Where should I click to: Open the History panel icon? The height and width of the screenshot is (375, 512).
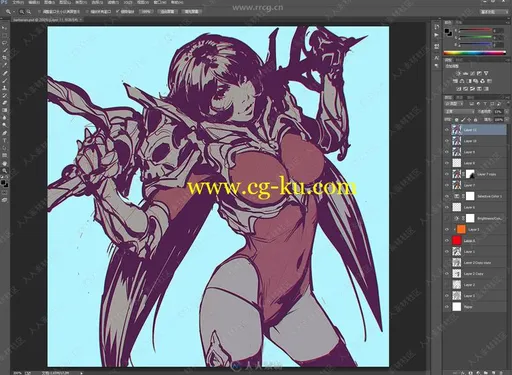click(437, 27)
